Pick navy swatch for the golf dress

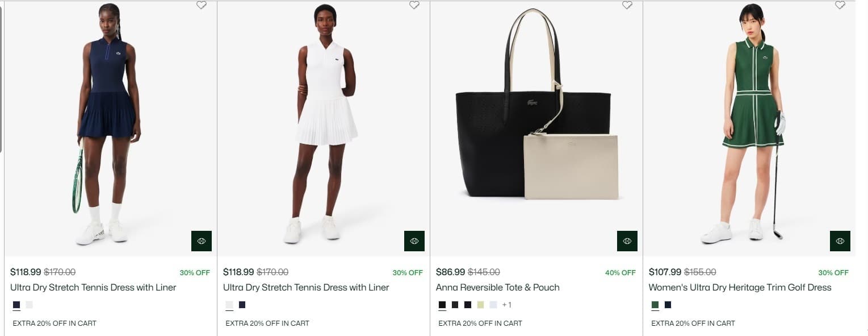tap(668, 305)
